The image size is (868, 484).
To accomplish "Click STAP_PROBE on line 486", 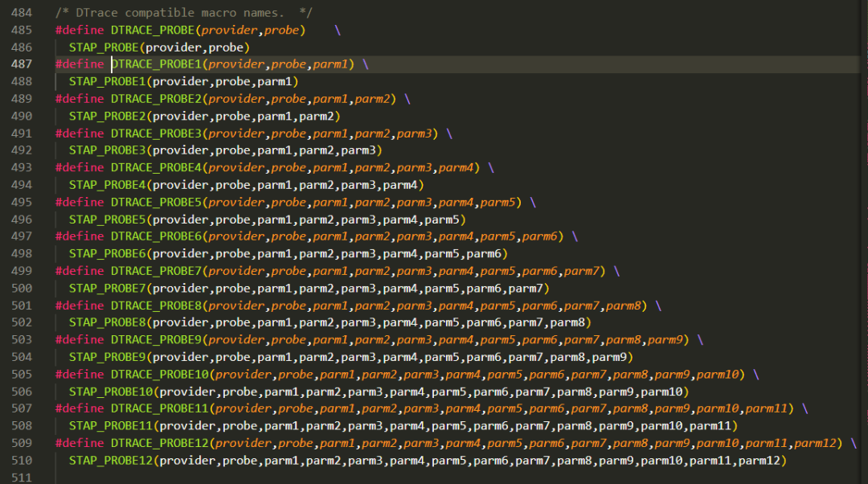I will [x=104, y=47].
